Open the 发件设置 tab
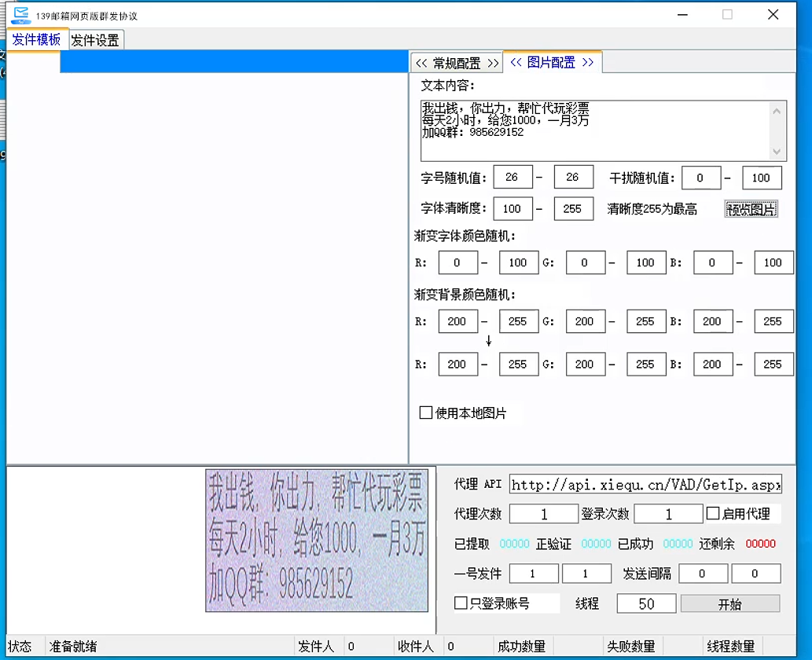The image size is (812, 660). coord(95,41)
